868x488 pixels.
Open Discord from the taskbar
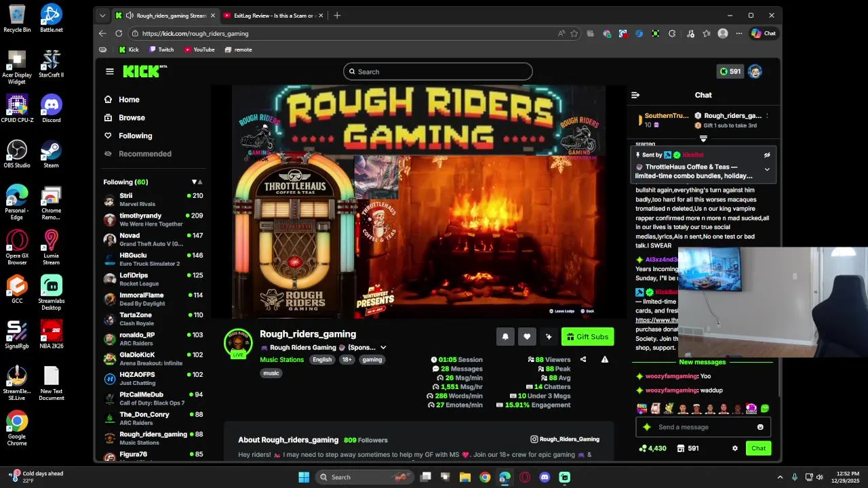(545, 477)
